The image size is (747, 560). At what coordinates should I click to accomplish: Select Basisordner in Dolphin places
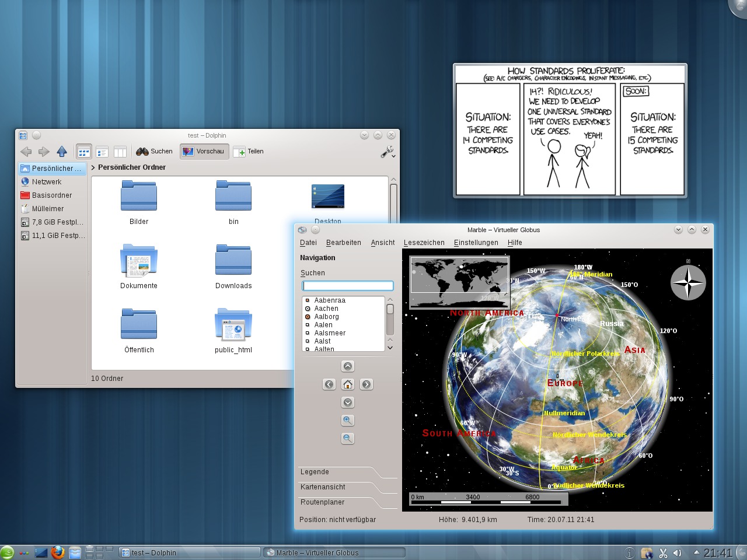point(53,195)
